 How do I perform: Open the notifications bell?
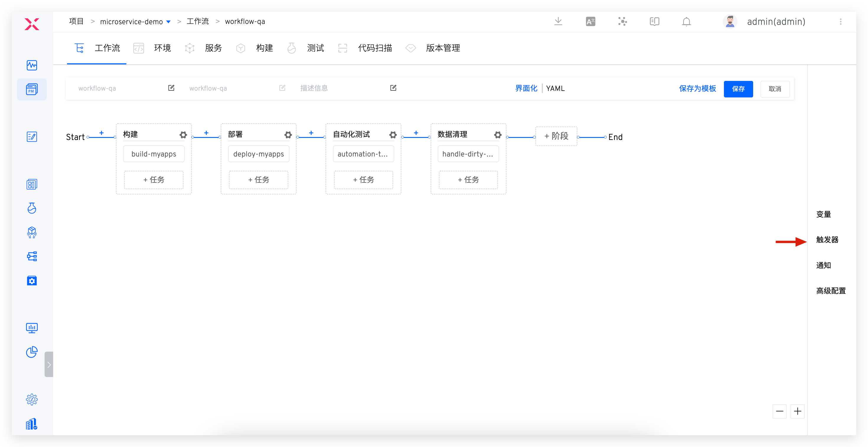click(686, 22)
